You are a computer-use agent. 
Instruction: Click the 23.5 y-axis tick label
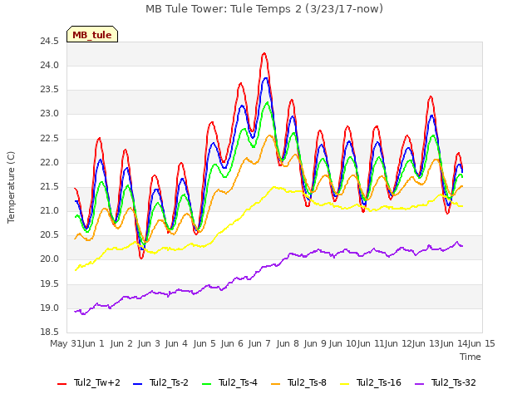pyautogui.click(x=49, y=90)
